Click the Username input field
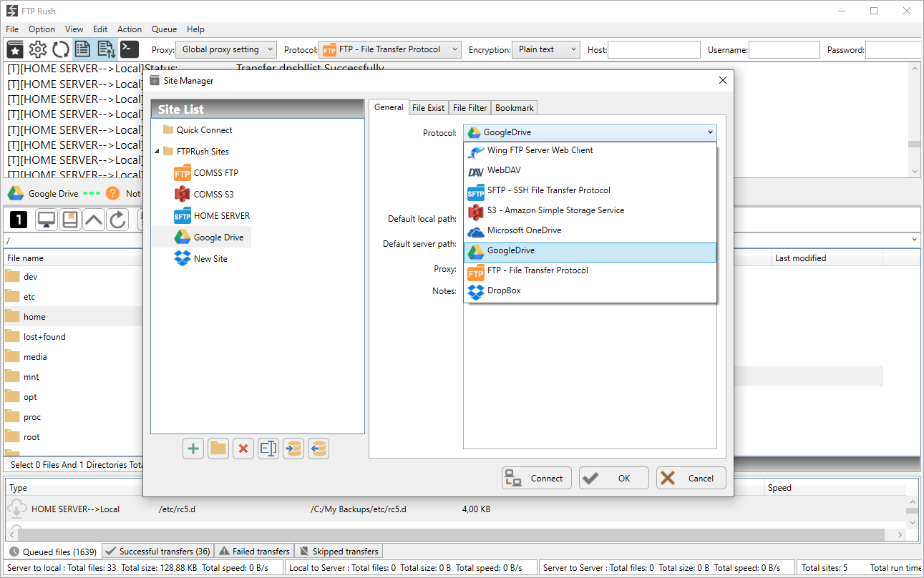Screen dimensions: 924x578 coord(784,49)
